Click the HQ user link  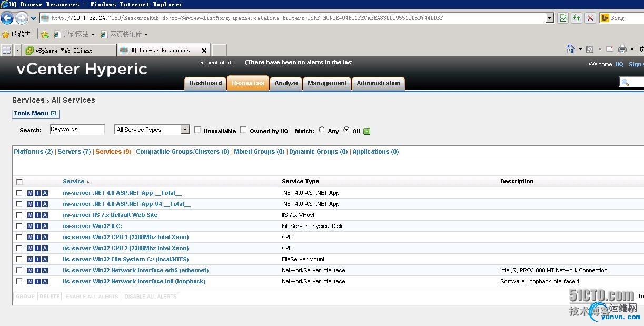click(x=619, y=64)
